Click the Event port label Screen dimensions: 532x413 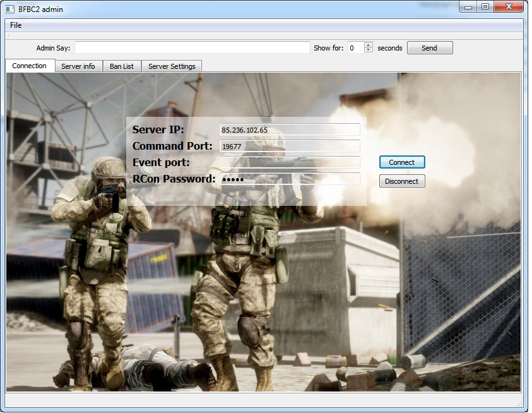[x=161, y=162]
